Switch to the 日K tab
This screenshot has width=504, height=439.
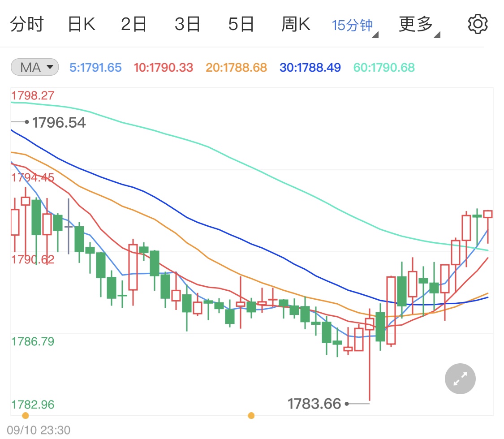[x=82, y=24]
